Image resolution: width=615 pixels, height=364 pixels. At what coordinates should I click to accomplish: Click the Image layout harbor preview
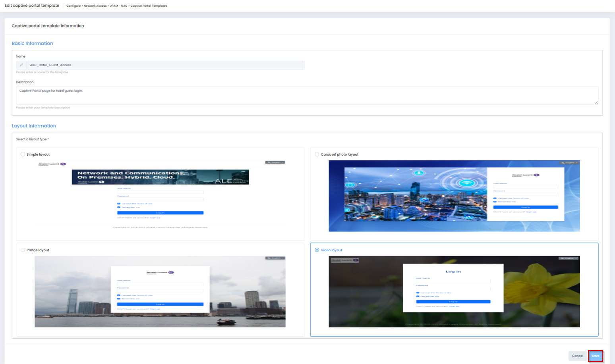click(x=160, y=291)
